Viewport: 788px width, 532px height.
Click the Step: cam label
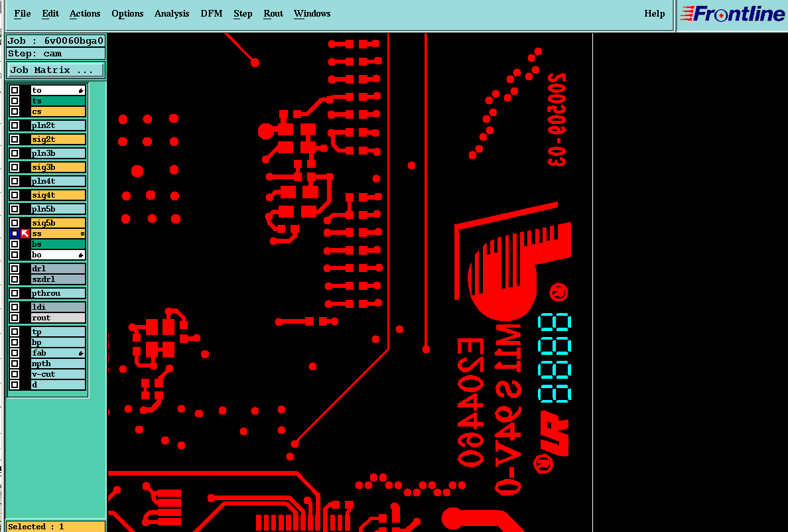[56, 53]
